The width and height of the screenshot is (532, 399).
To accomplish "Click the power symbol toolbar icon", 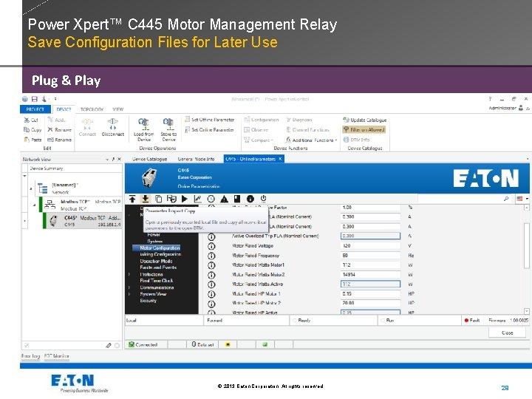I will [263, 199].
